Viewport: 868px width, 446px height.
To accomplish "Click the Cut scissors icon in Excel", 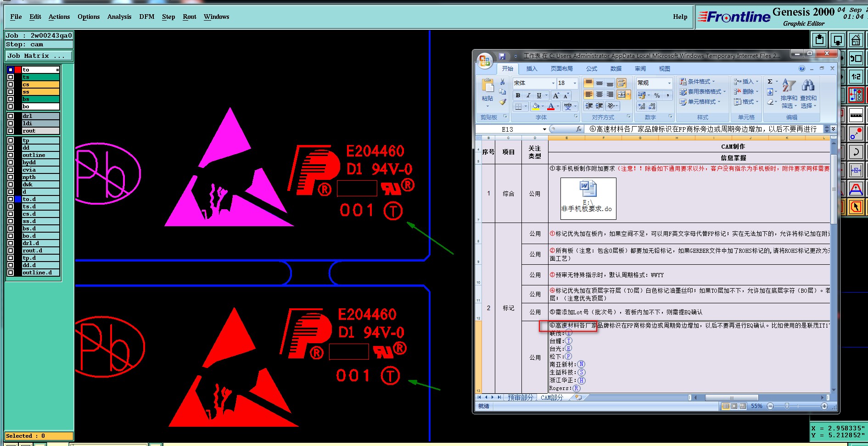I will 503,82.
